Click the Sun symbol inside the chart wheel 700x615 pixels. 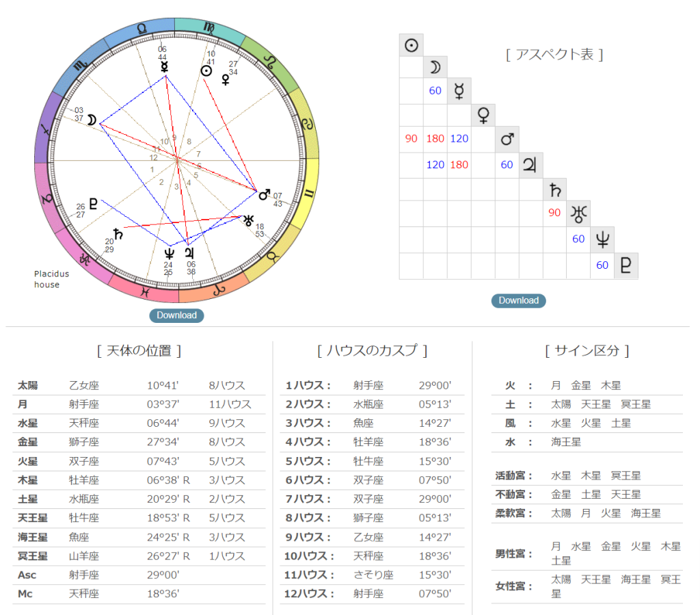point(206,71)
